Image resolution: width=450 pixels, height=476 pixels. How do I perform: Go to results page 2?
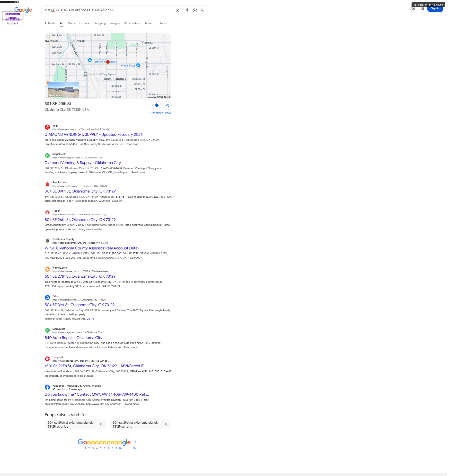(89, 448)
